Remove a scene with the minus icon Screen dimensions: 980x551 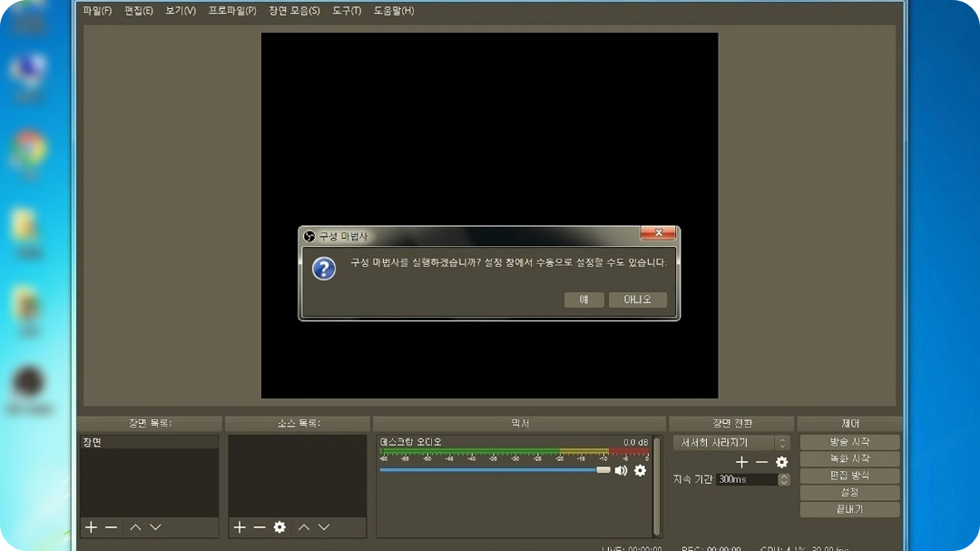(111, 526)
